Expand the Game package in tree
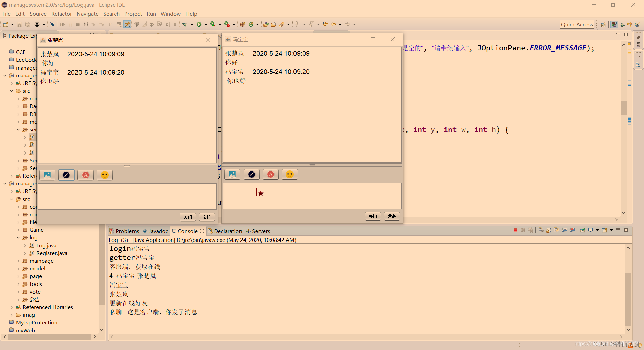 (x=18, y=230)
